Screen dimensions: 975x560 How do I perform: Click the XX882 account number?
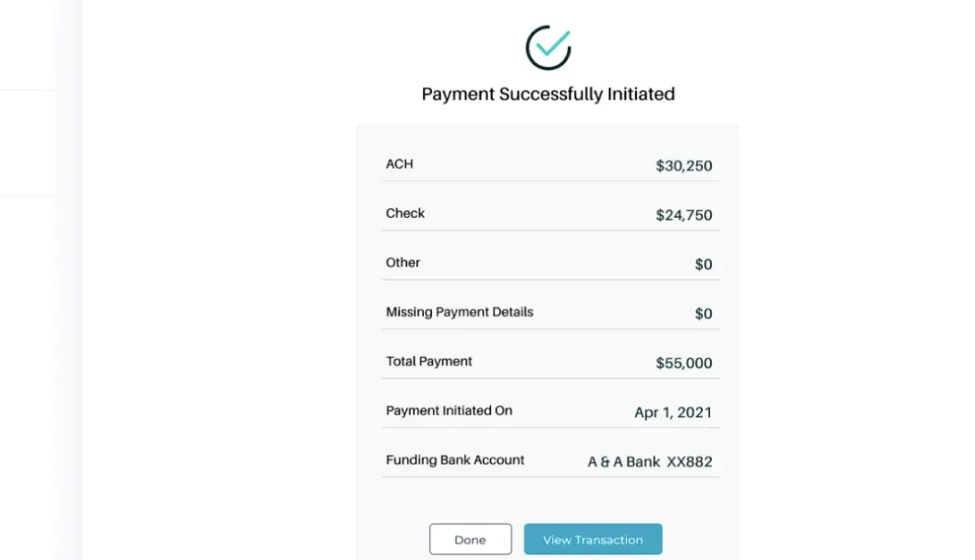pos(689,462)
